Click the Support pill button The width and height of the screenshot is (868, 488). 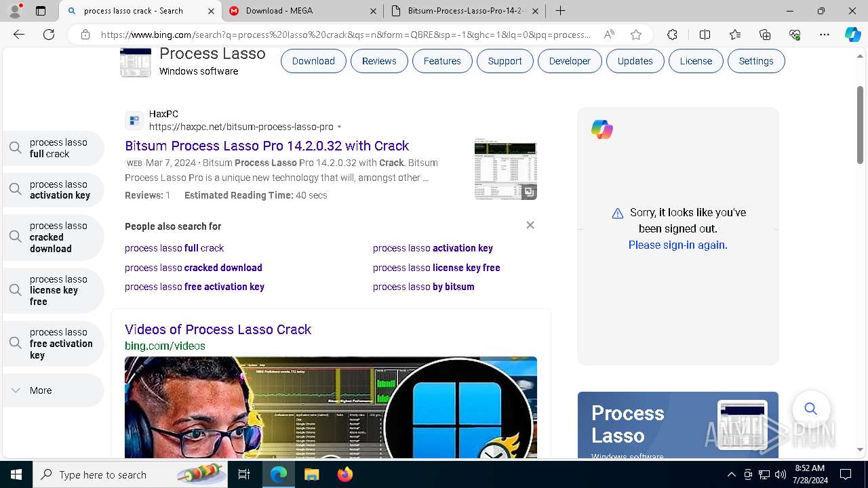pos(505,61)
